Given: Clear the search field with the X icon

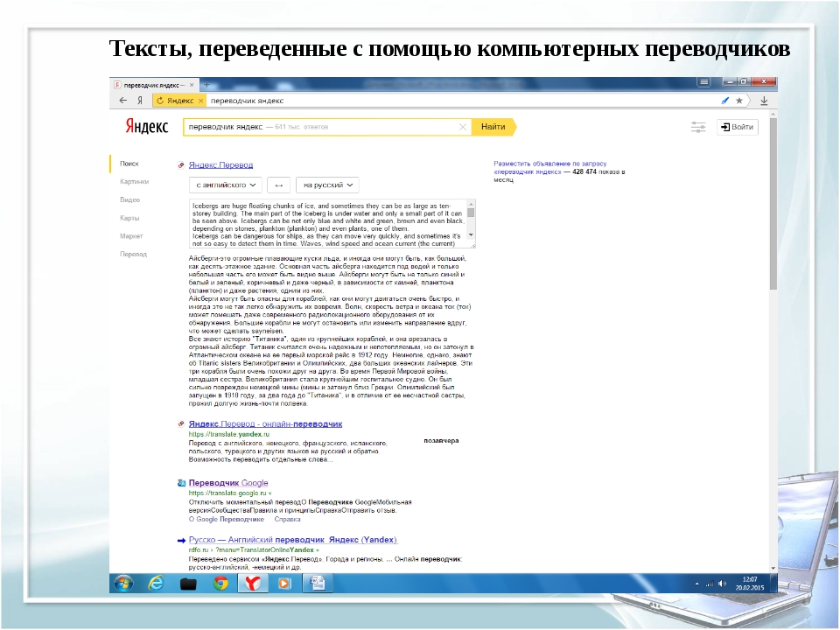Looking at the screenshot, I should point(463,127).
